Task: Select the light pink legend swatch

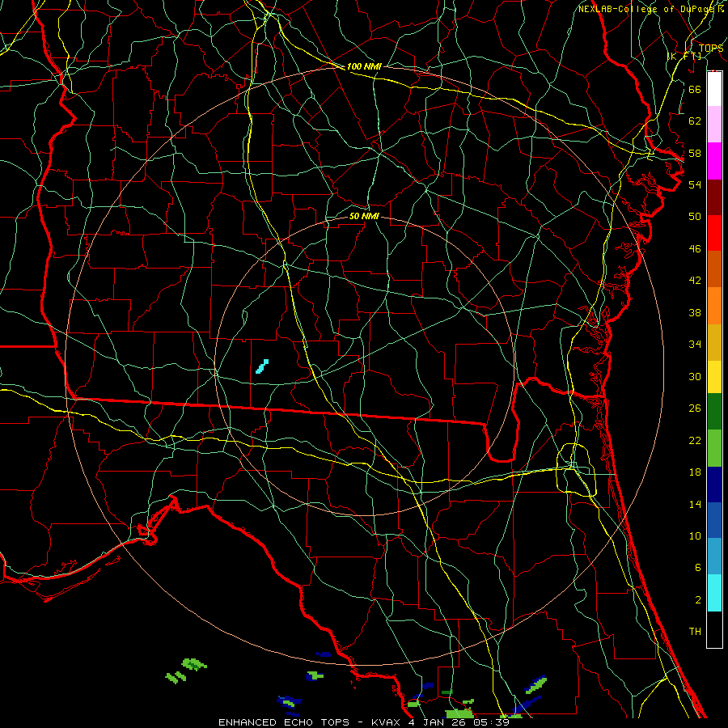Action: click(714, 125)
